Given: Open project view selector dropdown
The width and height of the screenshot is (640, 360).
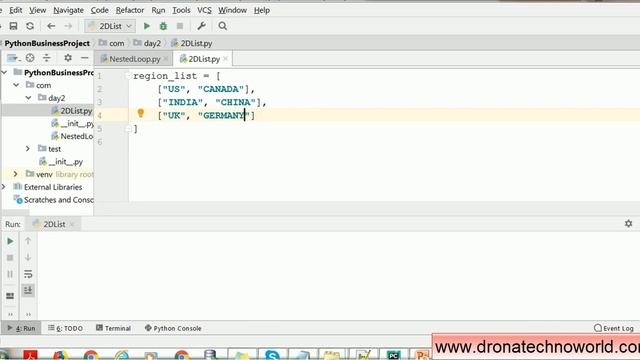Looking at the screenshot, I should click(13, 58).
